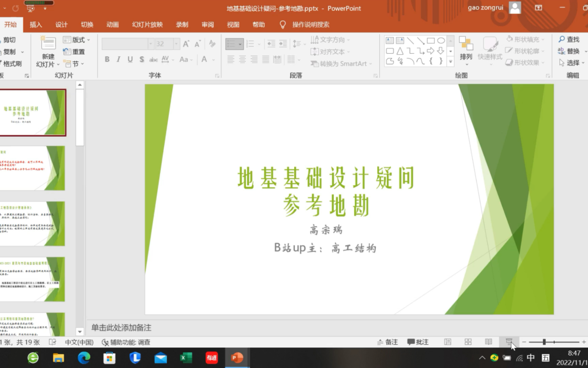
Task: Toggle align text right
Action: click(254, 59)
